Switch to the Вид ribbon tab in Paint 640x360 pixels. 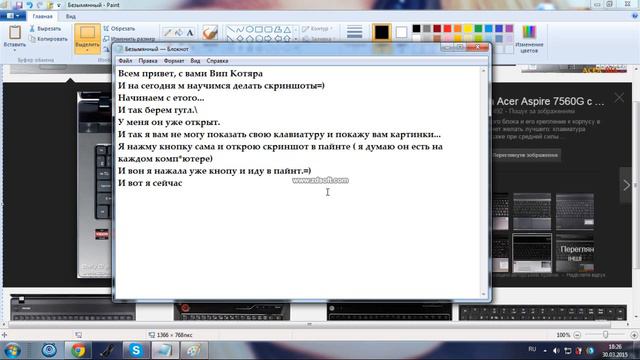point(71,16)
